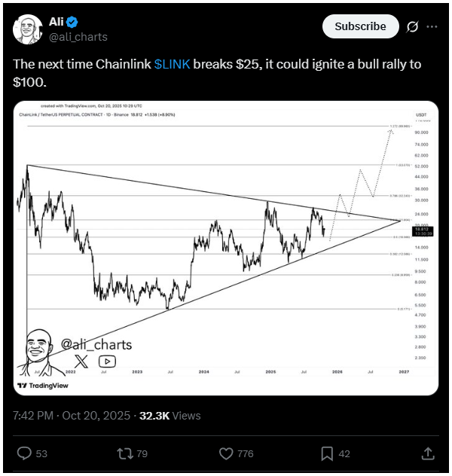This screenshot has height=476, width=452.
Task: Open the three-dot More options menu
Action: [432, 26]
